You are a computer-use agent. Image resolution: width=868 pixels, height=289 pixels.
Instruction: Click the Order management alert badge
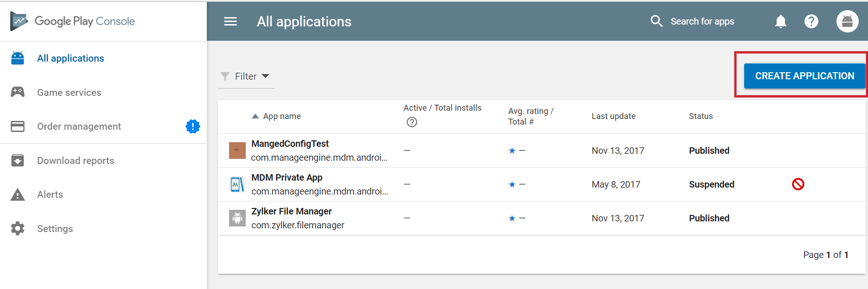pyautogui.click(x=192, y=126)
